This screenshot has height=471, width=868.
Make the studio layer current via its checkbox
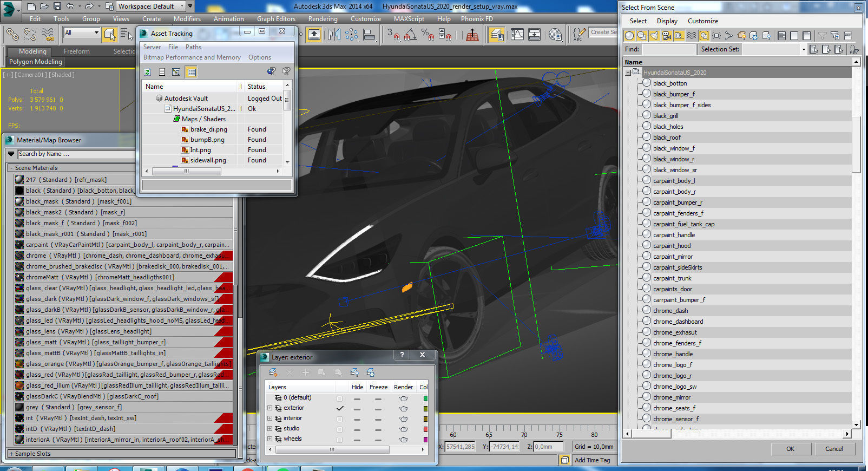pos(339,429)
